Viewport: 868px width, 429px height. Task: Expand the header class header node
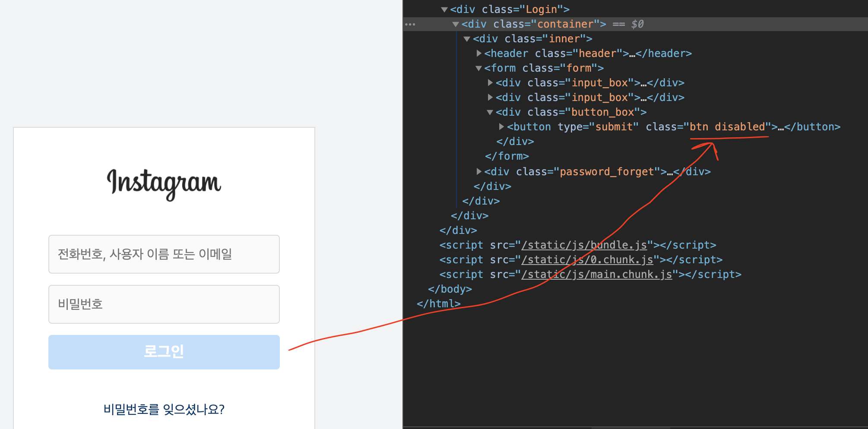pyautogui.click(x=478, y=54)
